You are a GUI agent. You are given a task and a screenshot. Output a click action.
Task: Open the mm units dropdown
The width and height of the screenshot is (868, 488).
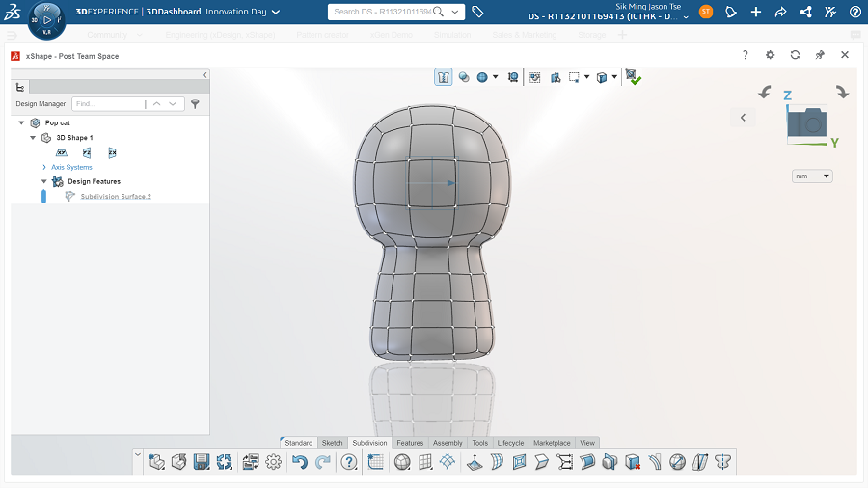pyautogui.click(x=811, y=176)
